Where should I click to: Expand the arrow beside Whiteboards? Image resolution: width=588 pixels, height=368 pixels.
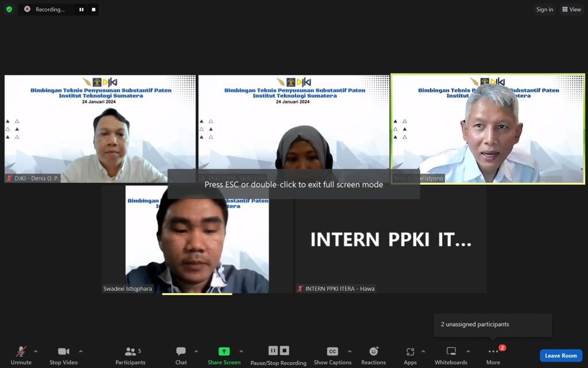(468, 351)
